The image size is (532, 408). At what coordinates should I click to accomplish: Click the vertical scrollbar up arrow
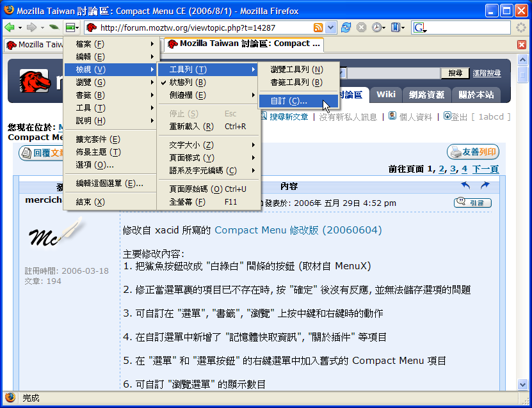point(522,60)
